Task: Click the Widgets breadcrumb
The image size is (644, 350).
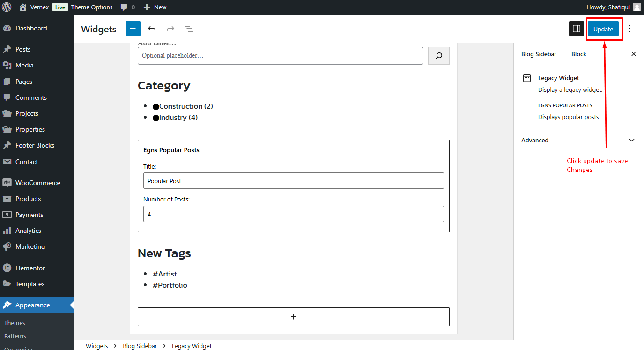Action: [x=97, y=346]
